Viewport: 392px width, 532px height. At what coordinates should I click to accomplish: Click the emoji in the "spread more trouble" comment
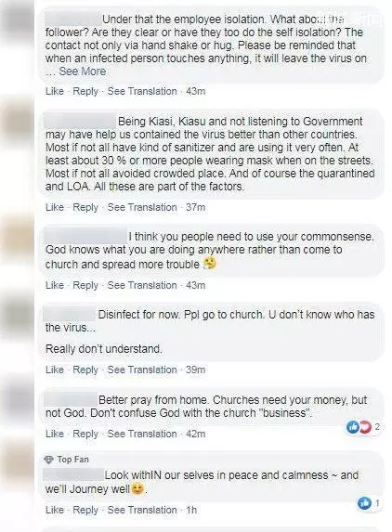point(209,264)
